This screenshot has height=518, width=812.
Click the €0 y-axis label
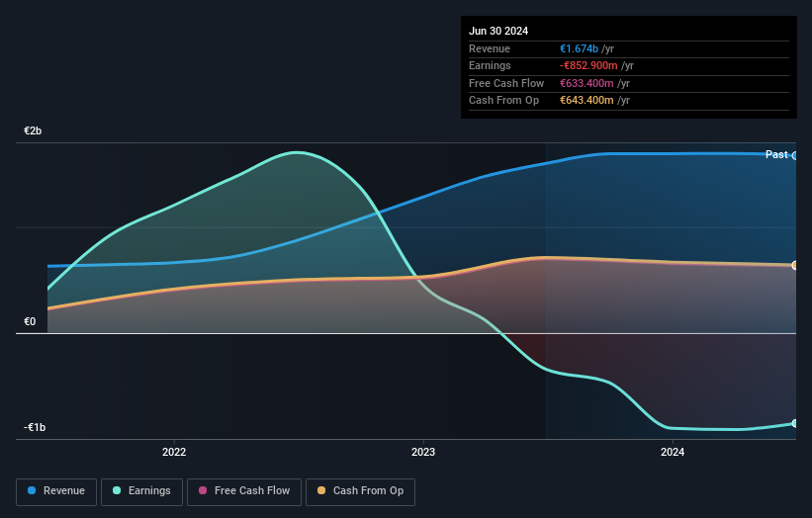click(30, 322)
